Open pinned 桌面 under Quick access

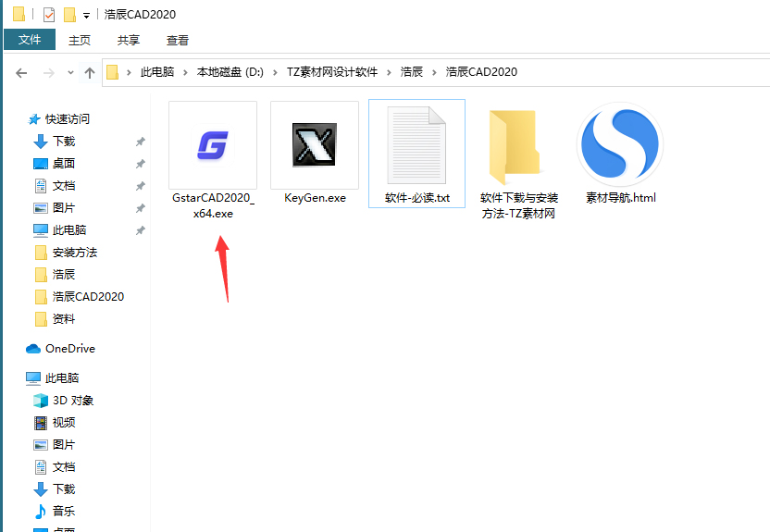click(x=64, y=164)
